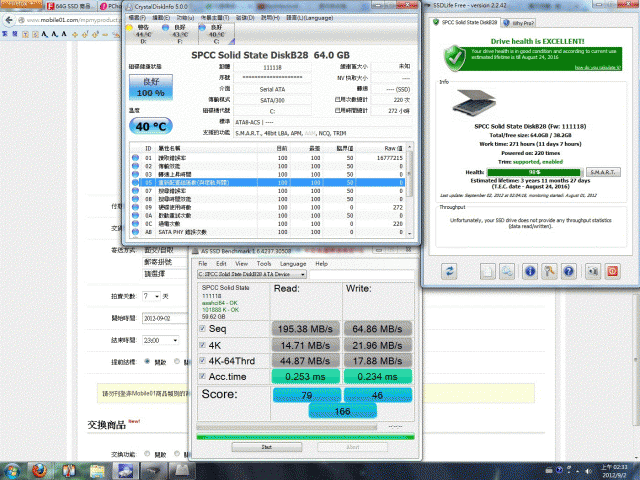Screen dimensions: 640x480
Task: Click the Start button in AS SSD Benchmark
Action: (267, 447)
